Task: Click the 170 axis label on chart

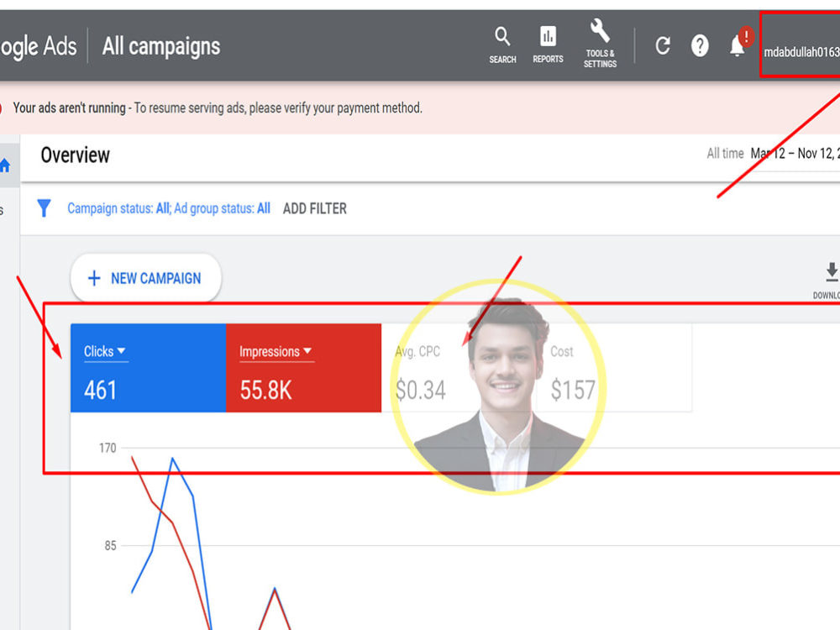Action: coord(108,448)
